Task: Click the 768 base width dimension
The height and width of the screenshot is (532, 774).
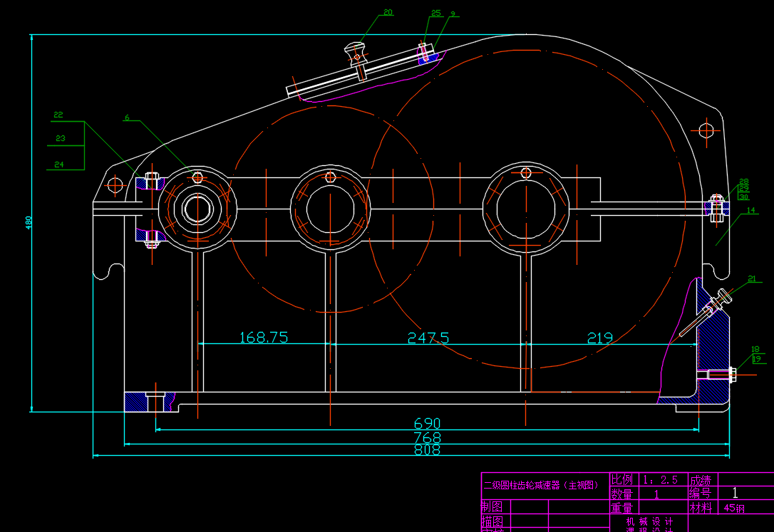Action: coord(427,437)
